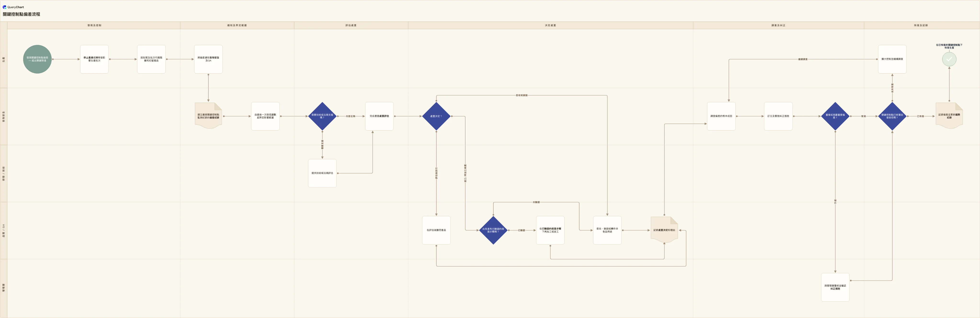Click the 擴大控制並繼續調查 box
The width and height of the screenshot is (980, 318).
(x=892, y=59)
